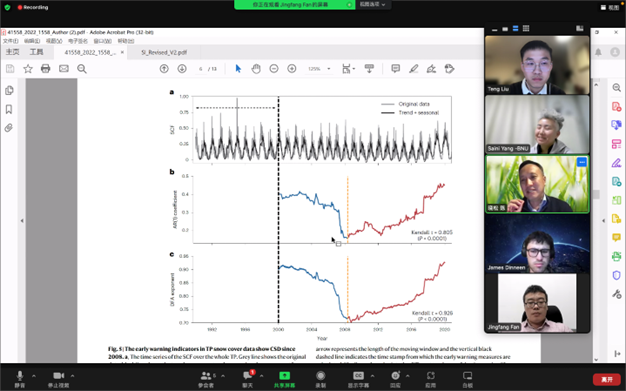Toggle the stop video camera button

[x=59, y=379]
